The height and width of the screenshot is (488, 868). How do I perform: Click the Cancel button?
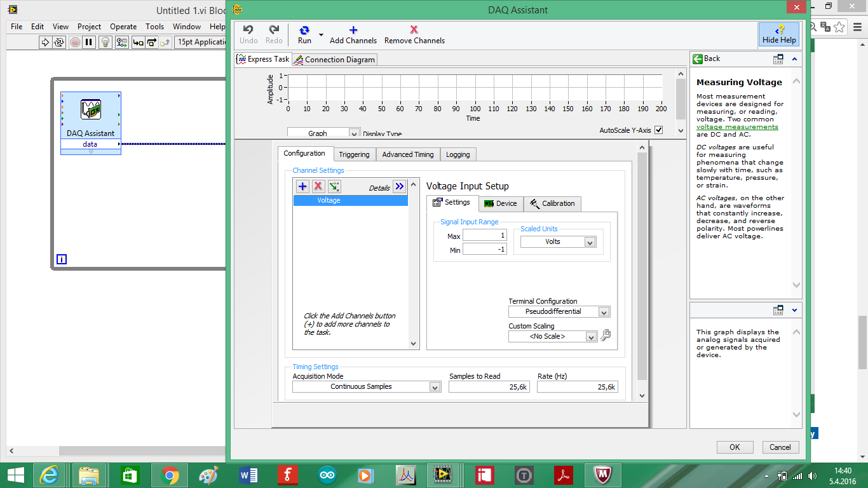(780, 447)
